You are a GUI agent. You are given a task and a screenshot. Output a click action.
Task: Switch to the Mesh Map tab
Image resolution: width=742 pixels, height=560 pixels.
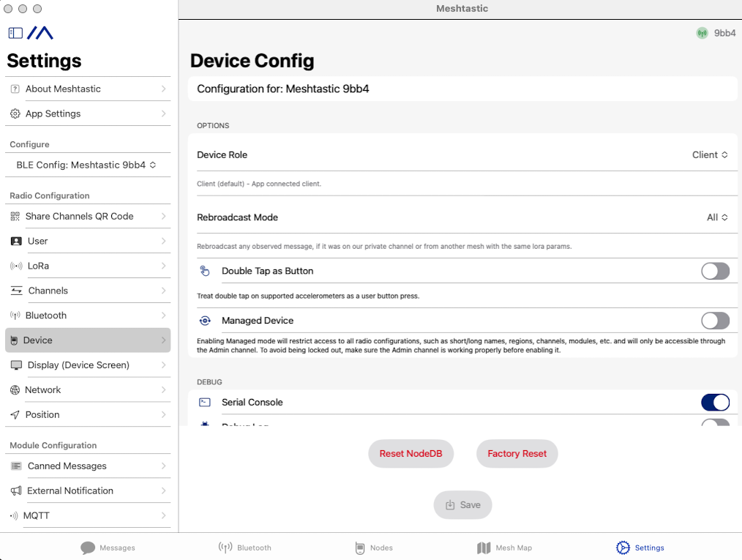(x=504, y=548)
